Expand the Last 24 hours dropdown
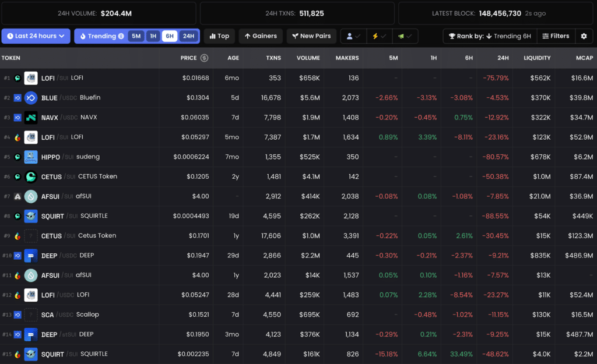The width and height of the screenshot is (597, 364). click(x=36, y=36)
